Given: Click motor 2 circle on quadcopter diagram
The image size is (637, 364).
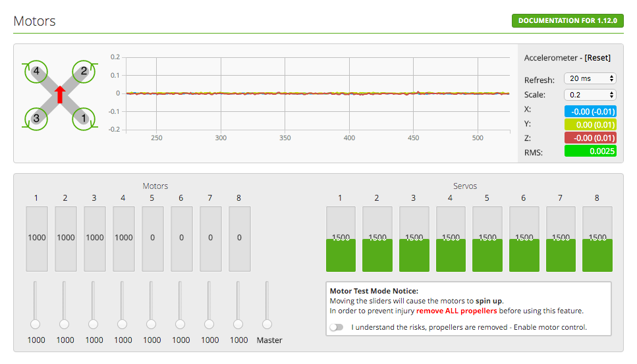Looking at the screenshot, I should (84, 71).
